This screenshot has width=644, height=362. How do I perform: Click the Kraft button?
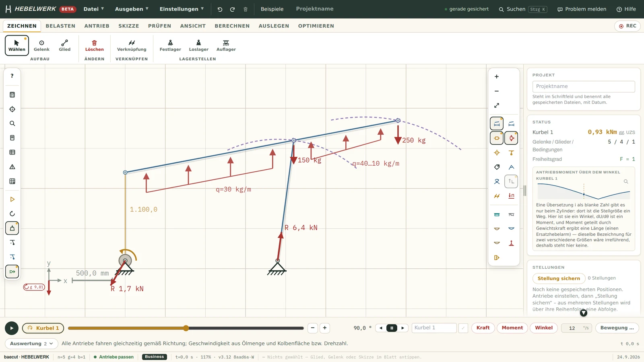483,328
